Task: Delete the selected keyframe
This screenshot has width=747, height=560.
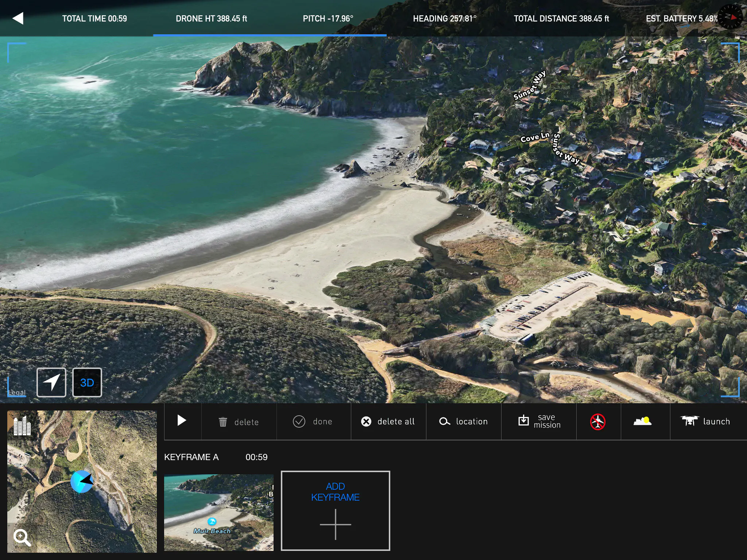Action: pos(239,422)
